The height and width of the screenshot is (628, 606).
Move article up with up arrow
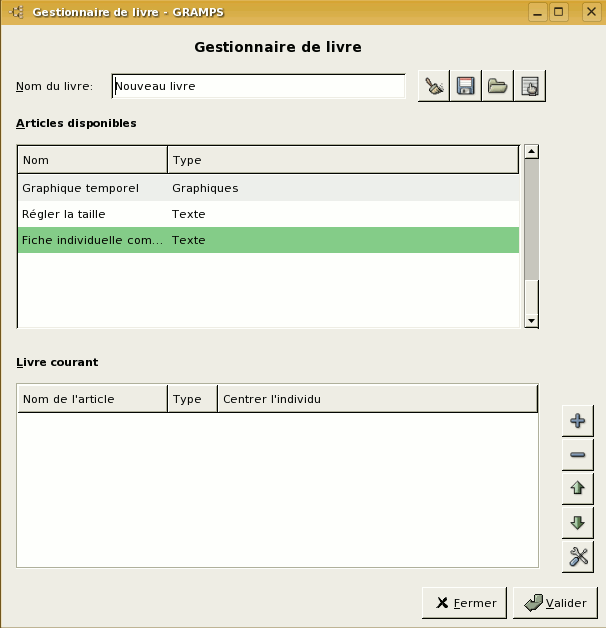click(577, 489)
